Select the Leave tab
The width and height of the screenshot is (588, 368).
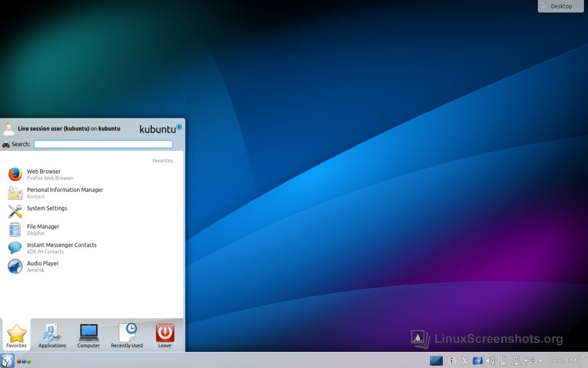coord(165,335)
